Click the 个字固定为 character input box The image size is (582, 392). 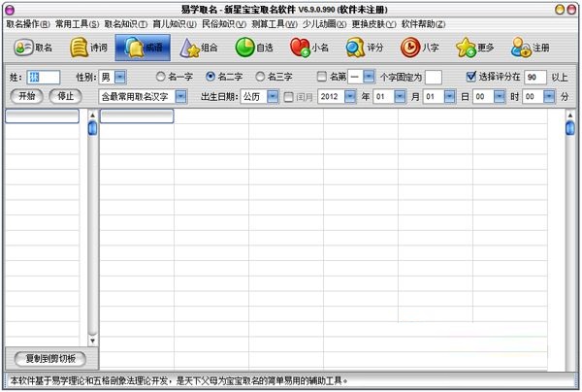point(434,78)
